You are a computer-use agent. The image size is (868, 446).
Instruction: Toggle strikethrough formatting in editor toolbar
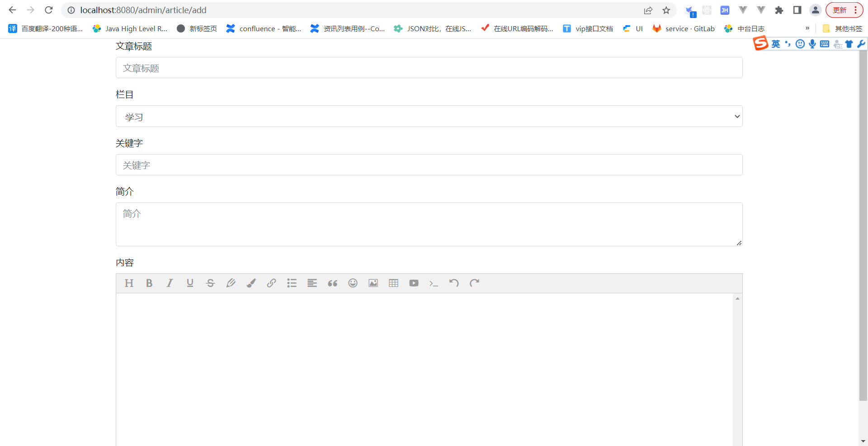click(210, 283)
